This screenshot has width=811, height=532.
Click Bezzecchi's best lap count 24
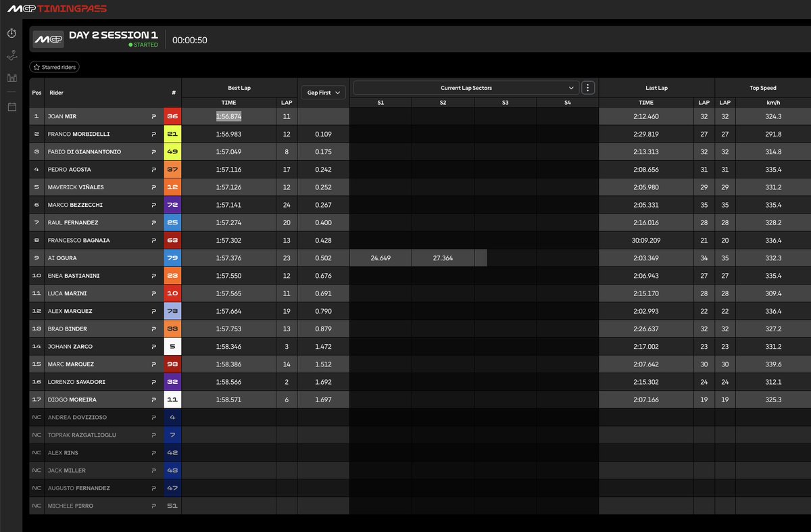(x=286, y=205)
